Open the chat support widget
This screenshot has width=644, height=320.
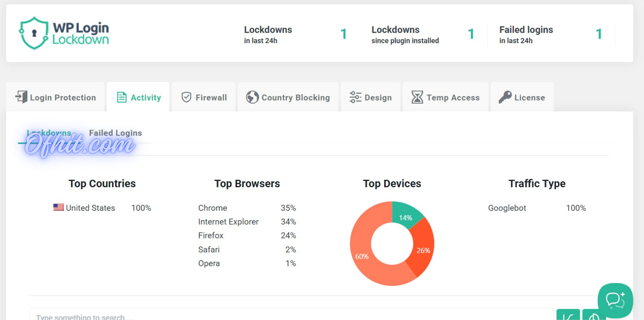point(615,300)
